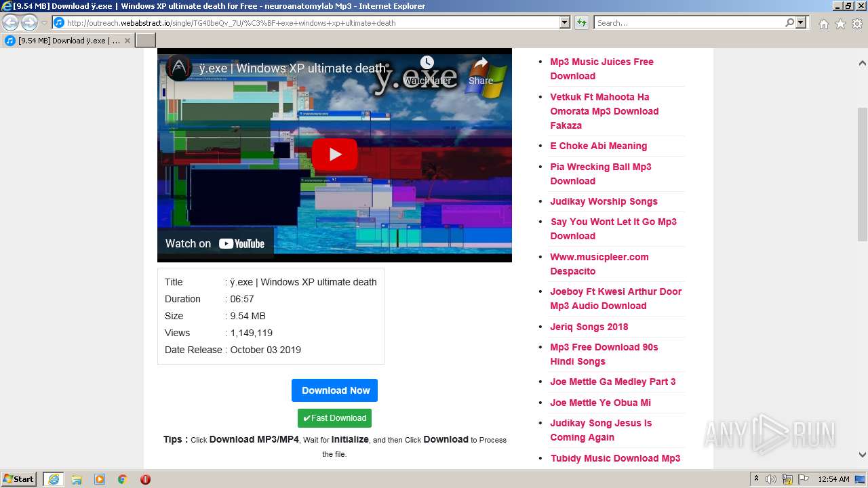Open Joe Mettle Ga Medley Part 3
This screenshot has width=868, height=488.
pos(612,382)
